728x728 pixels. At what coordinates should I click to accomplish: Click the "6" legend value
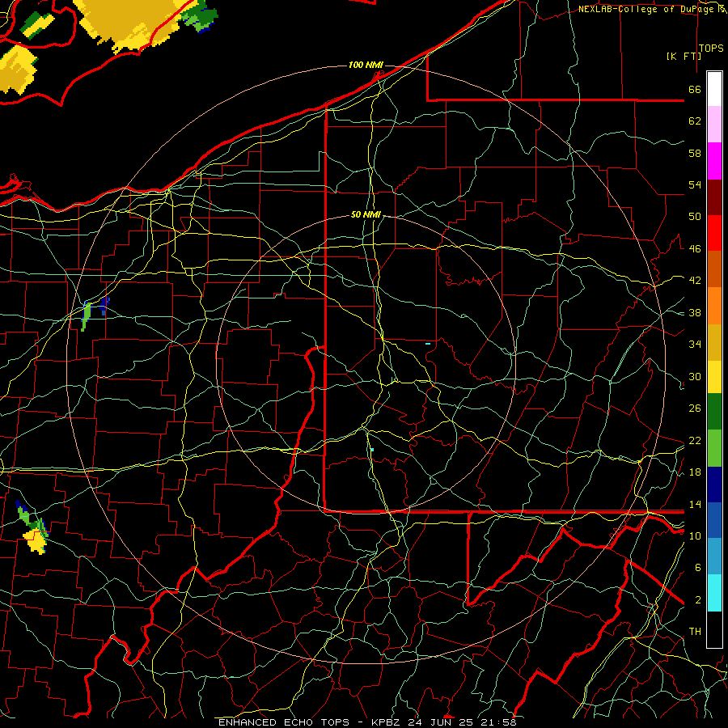(x=698, y=567)
